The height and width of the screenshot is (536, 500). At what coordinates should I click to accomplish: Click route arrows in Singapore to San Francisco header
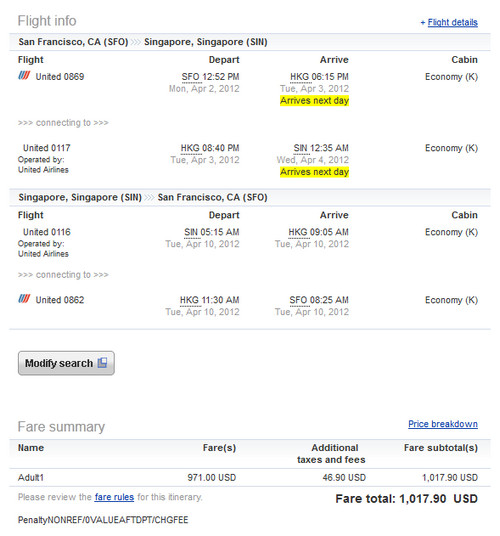click(x=149, y=198)
